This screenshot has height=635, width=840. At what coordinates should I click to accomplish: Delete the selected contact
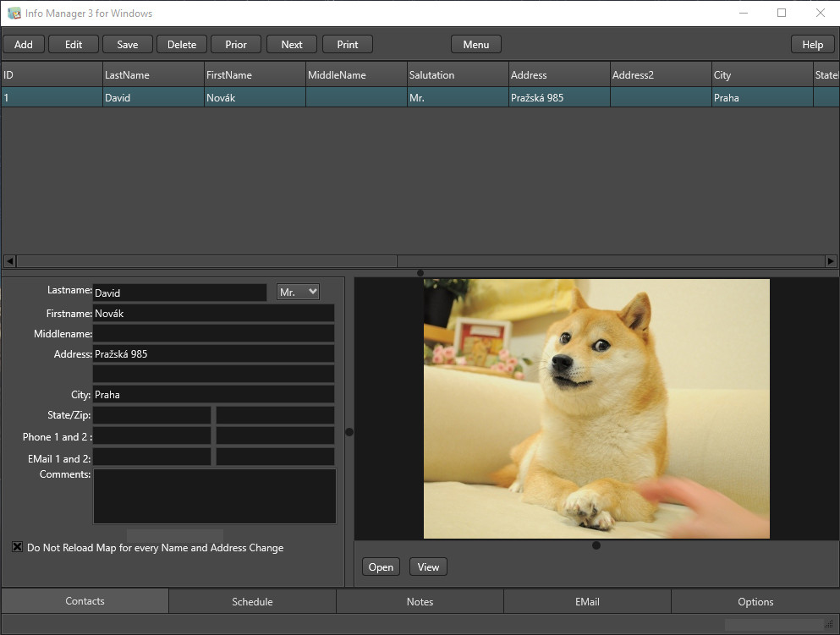(182, 45)
